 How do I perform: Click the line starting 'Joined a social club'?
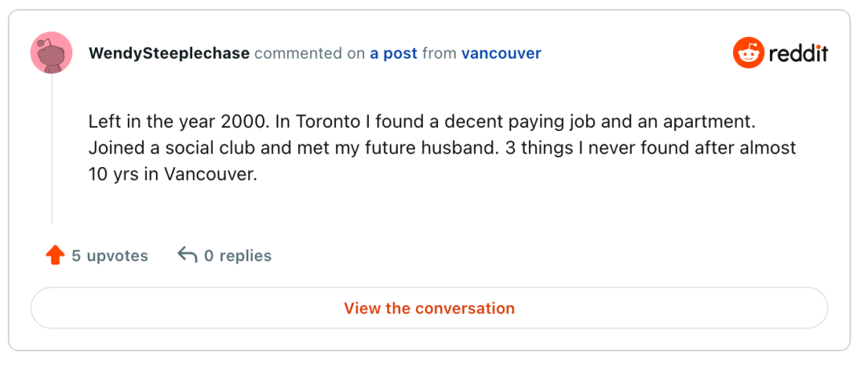coord(442,149)
